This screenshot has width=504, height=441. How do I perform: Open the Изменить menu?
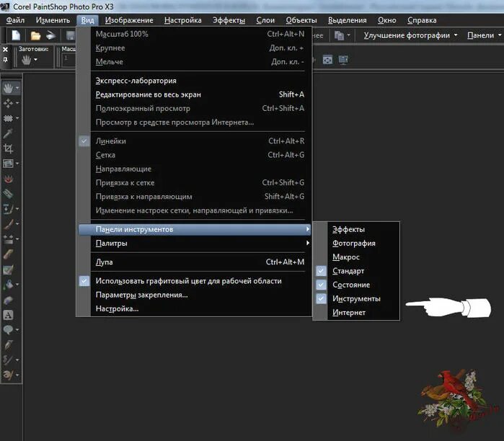tap(53, 20)
